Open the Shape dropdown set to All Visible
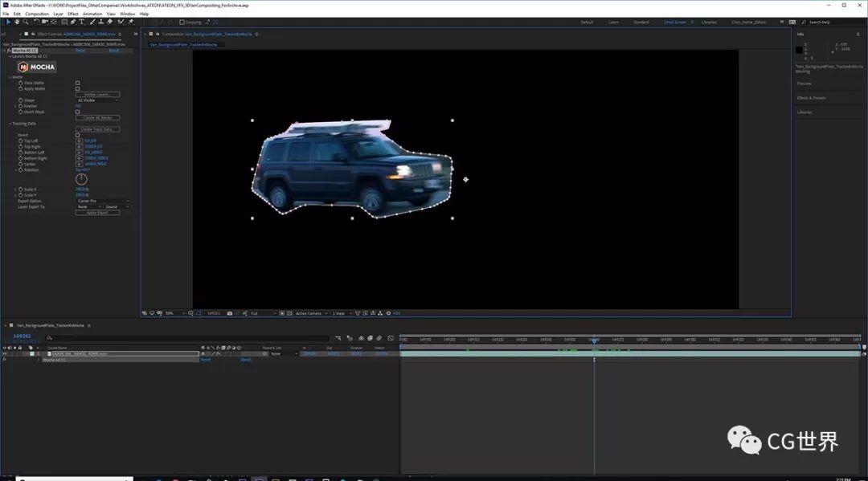Viewport: 868px width, 481px height. pyautogui.click(x=97, y=100)
